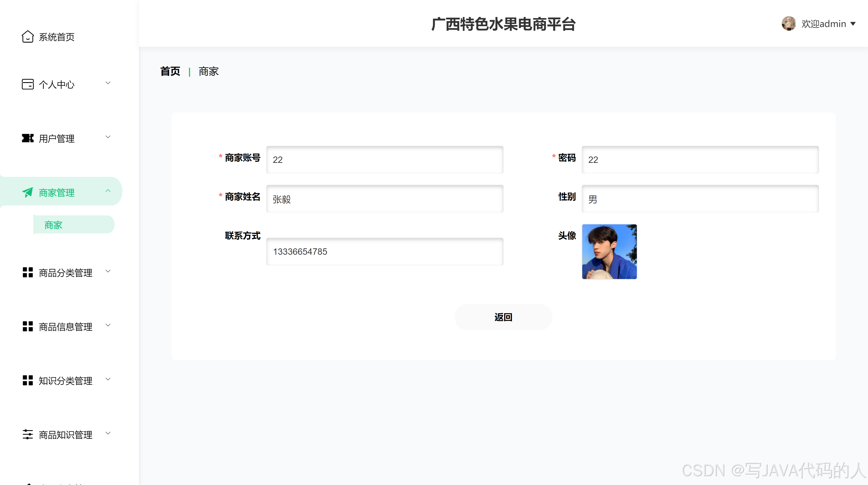Click the card icon beside 个人中心
The width and height of the screenshot is (868, 485).
(x=28, y=84)
